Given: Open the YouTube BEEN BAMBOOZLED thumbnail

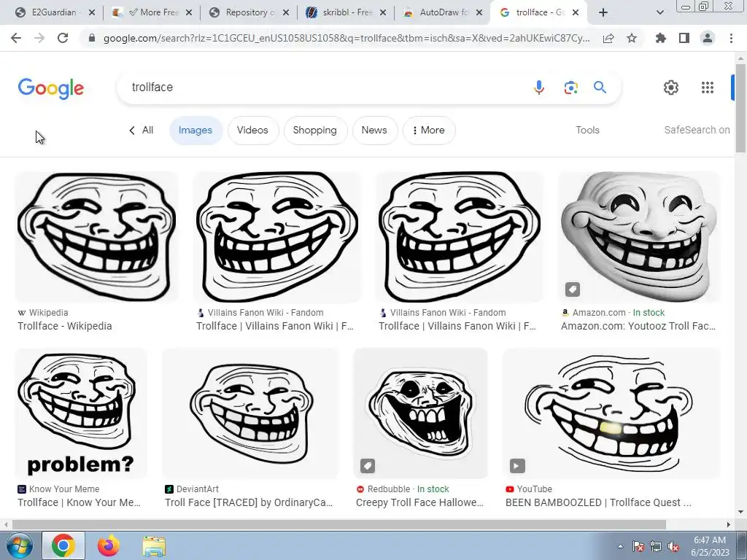Looking at the screenshot, I should coord(611,413).
